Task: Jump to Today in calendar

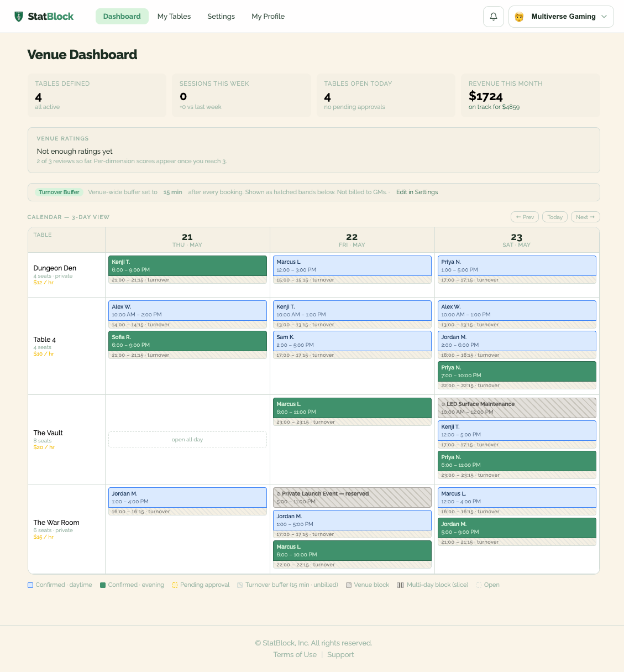Action: click(555, 217)
